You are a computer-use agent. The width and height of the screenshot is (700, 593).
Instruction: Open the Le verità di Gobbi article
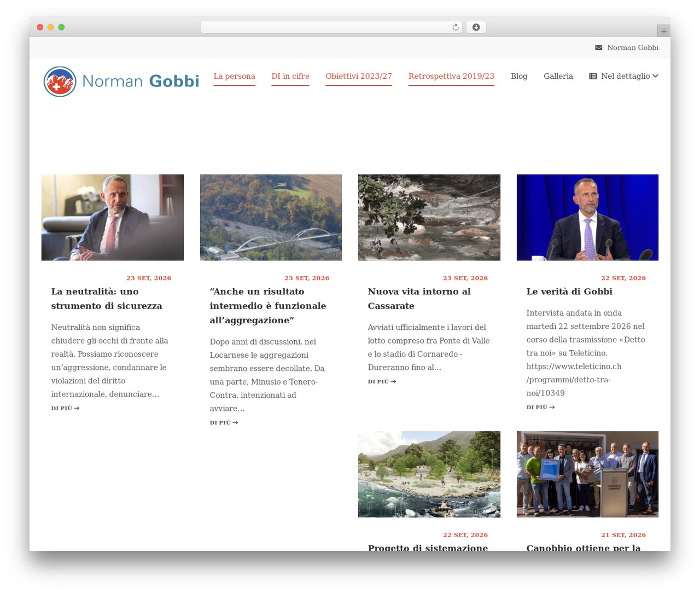(x=569, y=292)
